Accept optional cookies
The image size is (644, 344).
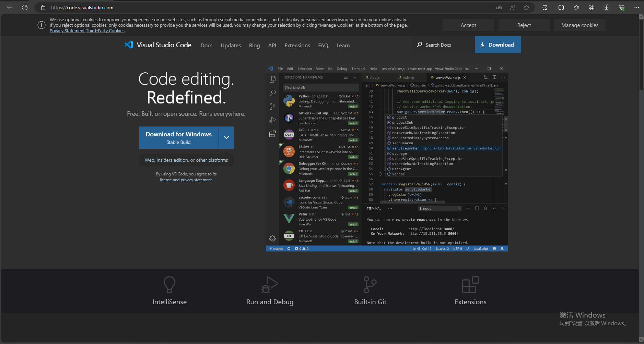pyautogui.click(x=468, y=25)
